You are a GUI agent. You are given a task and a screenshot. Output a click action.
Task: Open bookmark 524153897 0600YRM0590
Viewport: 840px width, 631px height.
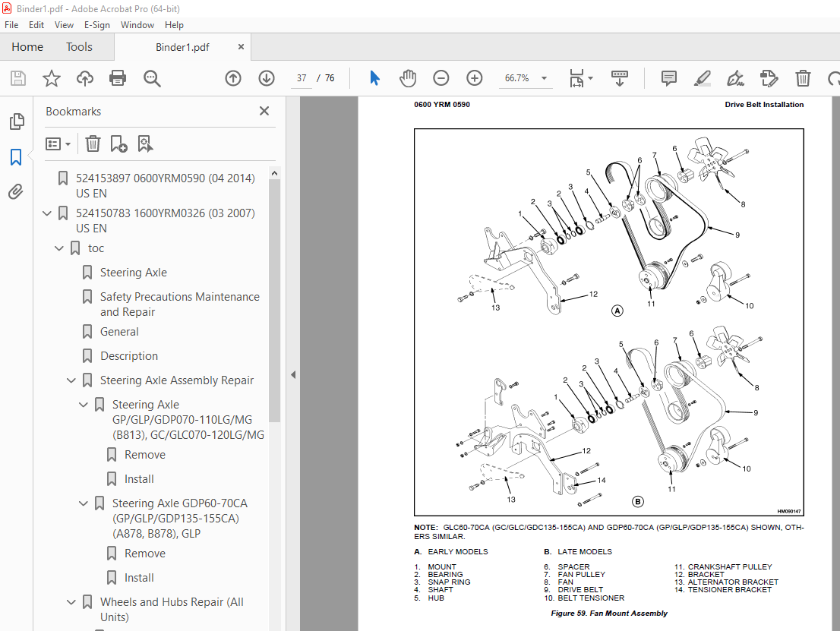(x=165, y=185)
